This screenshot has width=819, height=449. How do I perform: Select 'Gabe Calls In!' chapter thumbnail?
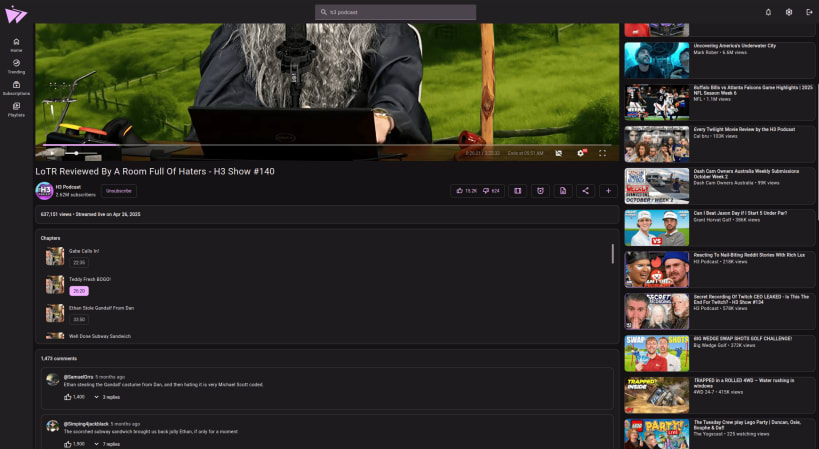coord(55,256)
